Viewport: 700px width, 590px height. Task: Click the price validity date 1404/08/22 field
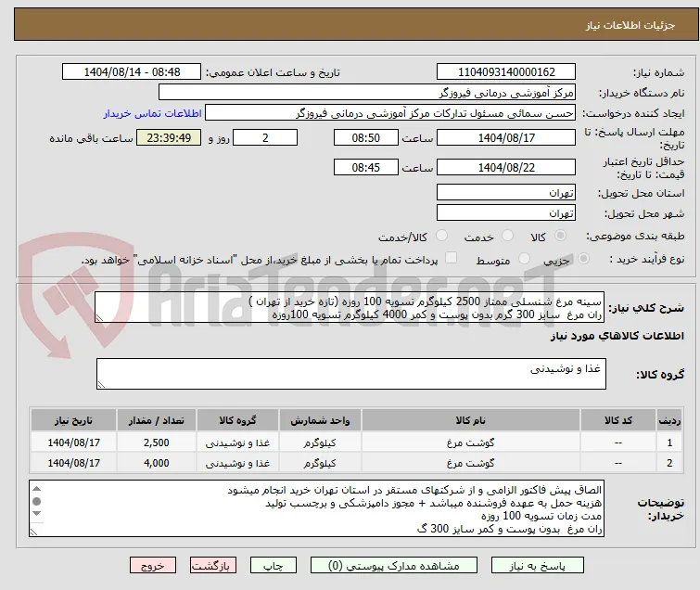[506, 168]
